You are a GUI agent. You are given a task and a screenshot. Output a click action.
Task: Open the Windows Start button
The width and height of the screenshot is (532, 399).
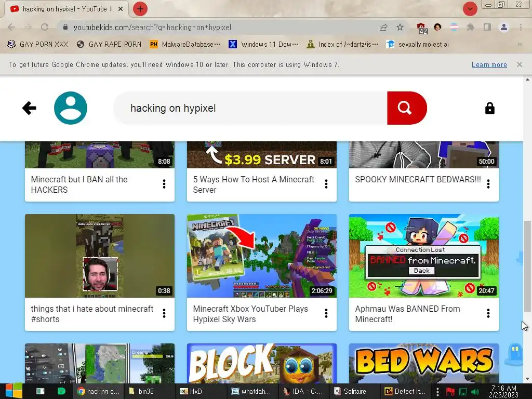pyautogui.click(x=14, y=391)
